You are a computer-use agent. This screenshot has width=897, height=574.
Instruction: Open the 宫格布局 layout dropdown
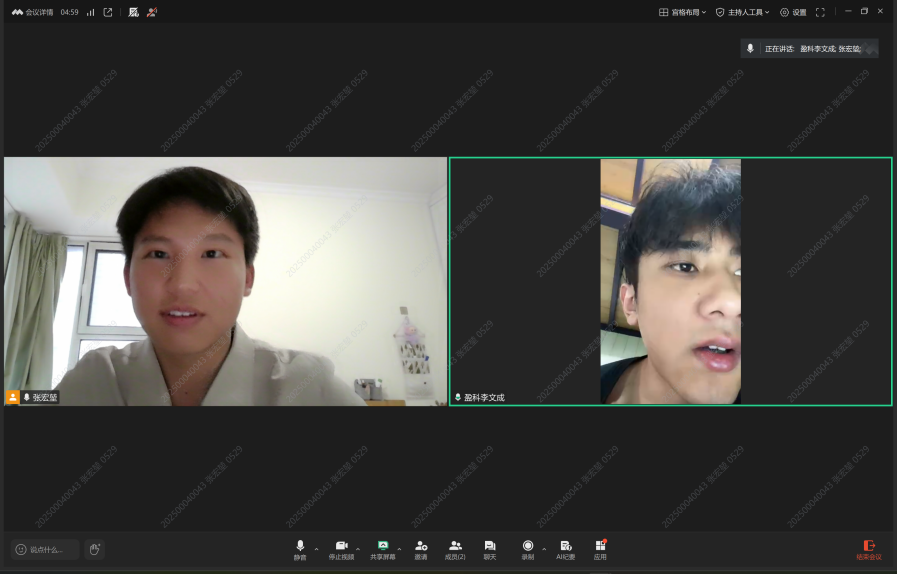(682, 12)
